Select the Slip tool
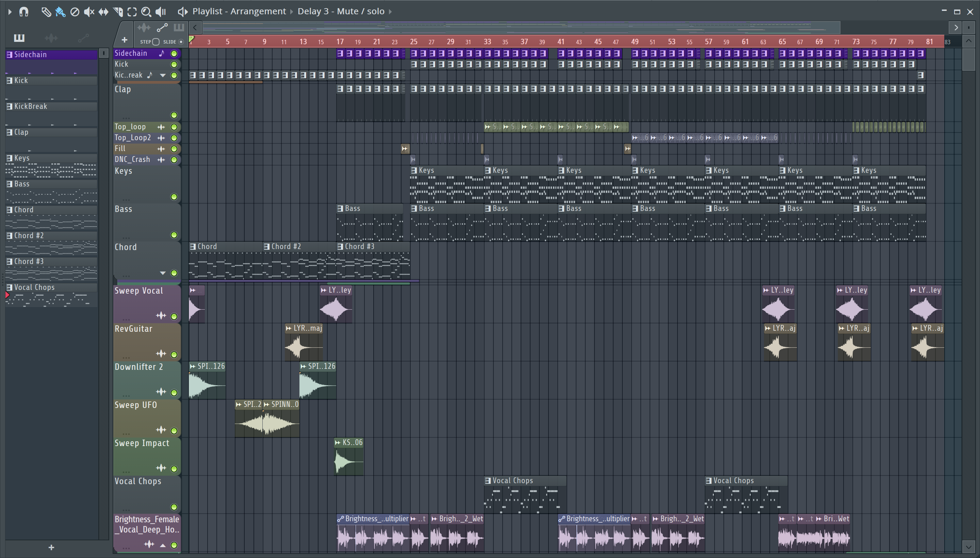This screenshot has height=558, width=980. click(x=103, y=12)
